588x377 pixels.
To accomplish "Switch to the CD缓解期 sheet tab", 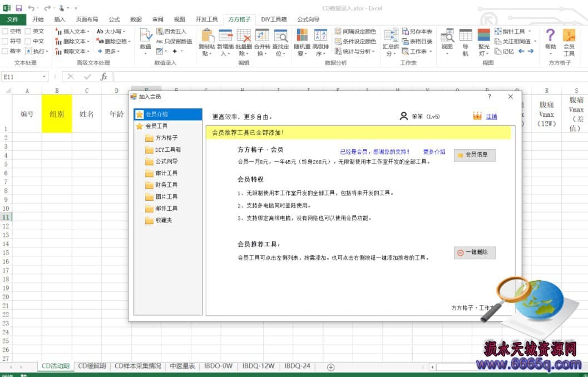I will point(92,366).
